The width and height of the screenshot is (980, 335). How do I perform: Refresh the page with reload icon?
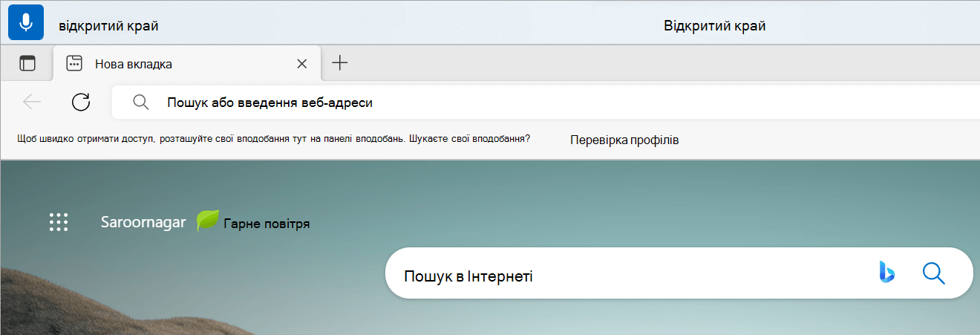(x=81, y=103)
